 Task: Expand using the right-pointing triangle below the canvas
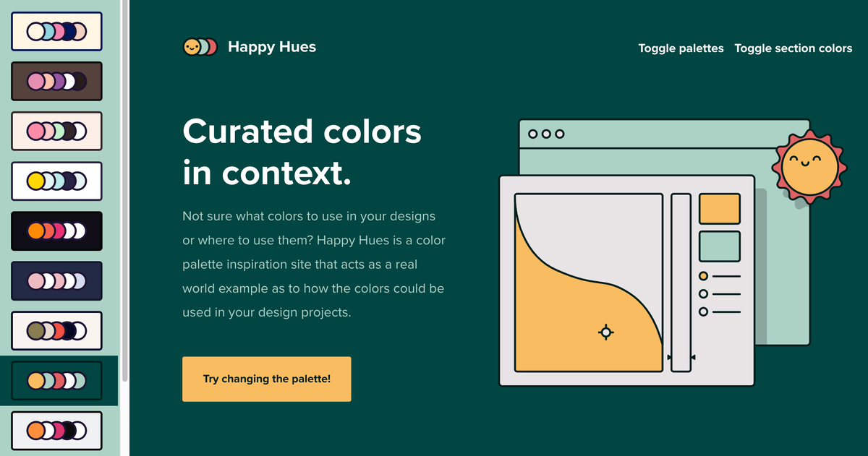pos(668,357)
